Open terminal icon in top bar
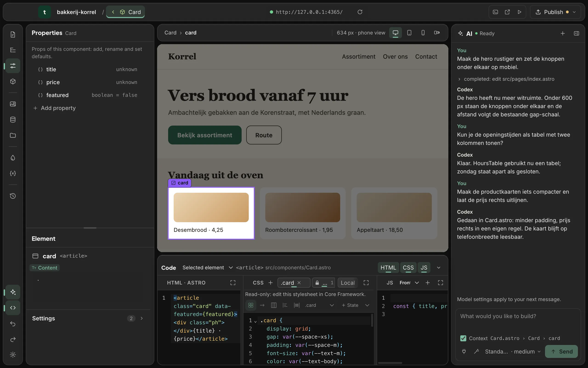Viewport: 588px width, 368px height. [495, 12]
